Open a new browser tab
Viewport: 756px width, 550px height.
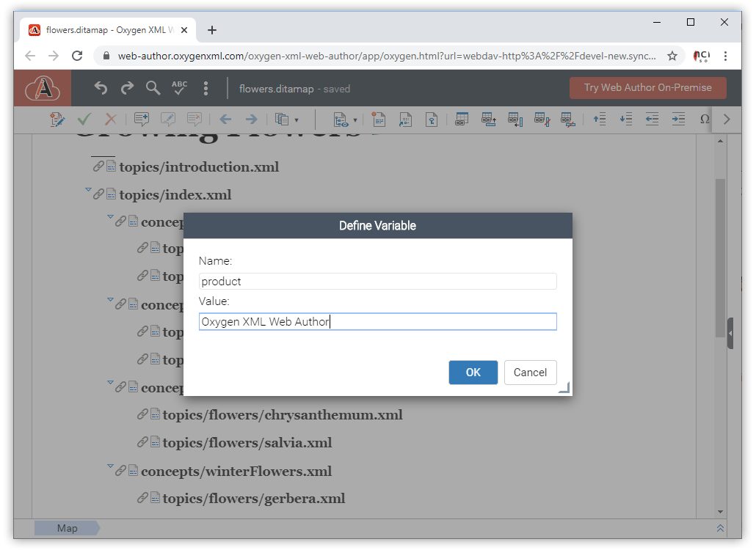click(212, 30)
